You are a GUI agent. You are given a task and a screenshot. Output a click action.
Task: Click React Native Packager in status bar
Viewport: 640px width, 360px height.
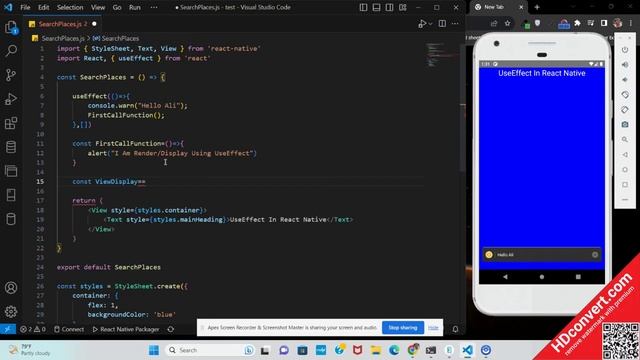point(126,329)
